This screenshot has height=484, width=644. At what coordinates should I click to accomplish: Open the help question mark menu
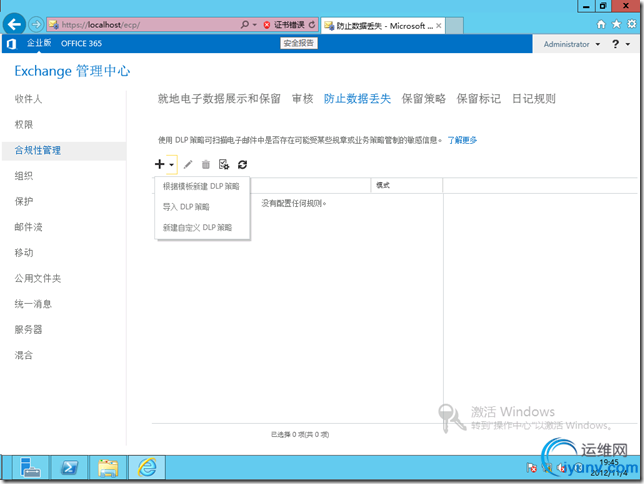click(x=621, y=44)
